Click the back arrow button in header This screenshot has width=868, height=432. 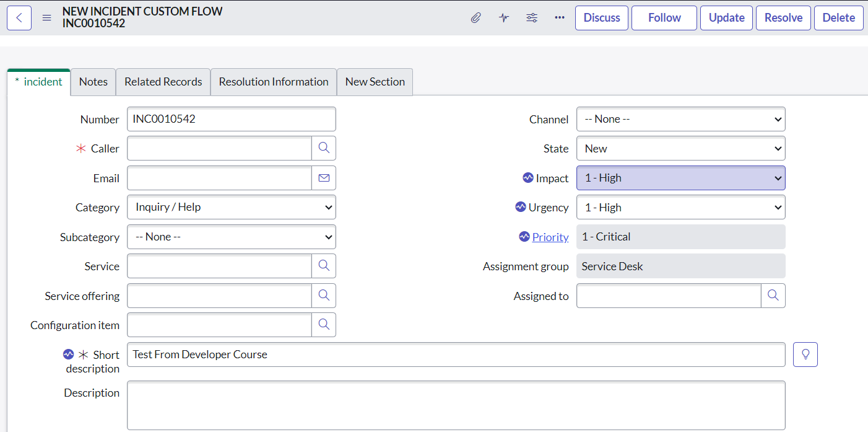click(x=19, y=18)
